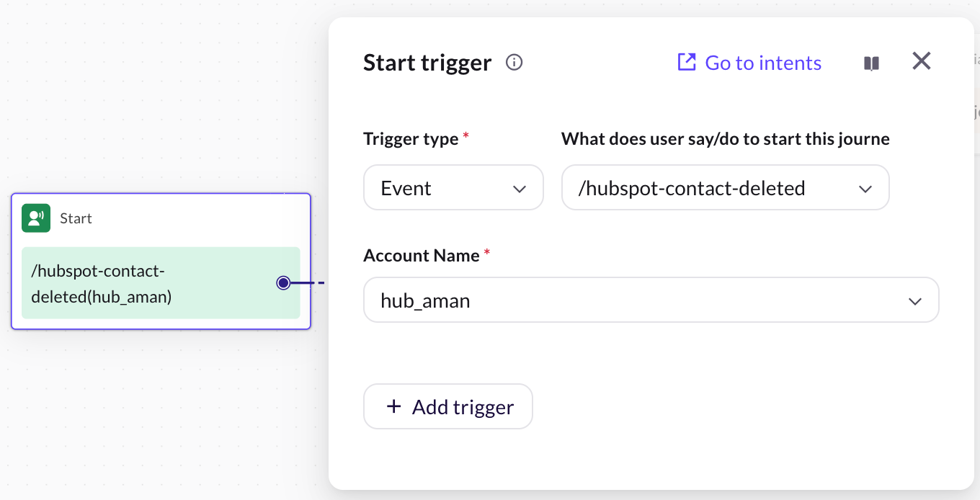
Task: Click the external link icon before Go to intents
Action: pos(687,62)
